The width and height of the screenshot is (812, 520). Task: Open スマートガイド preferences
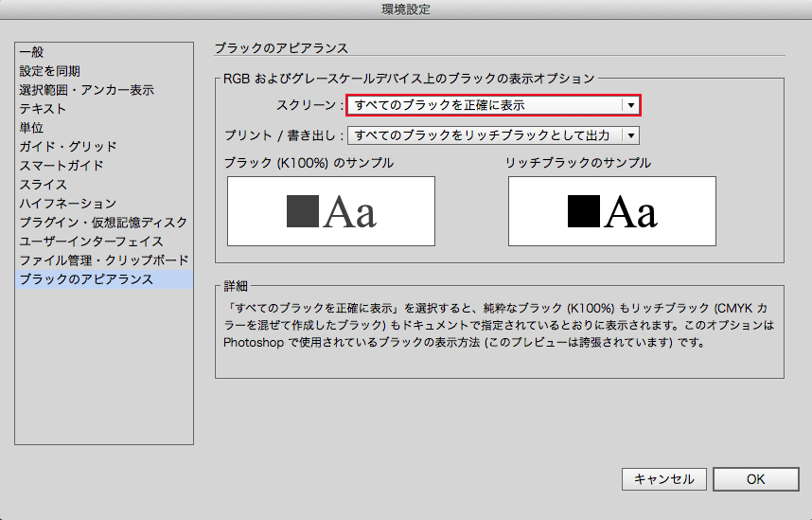tap(103, 166)
